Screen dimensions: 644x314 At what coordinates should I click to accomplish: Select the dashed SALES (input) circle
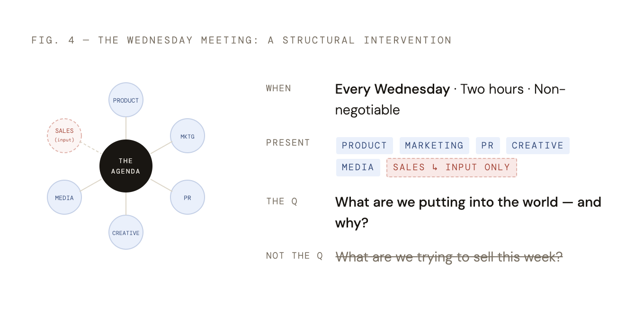pos(64,136)
